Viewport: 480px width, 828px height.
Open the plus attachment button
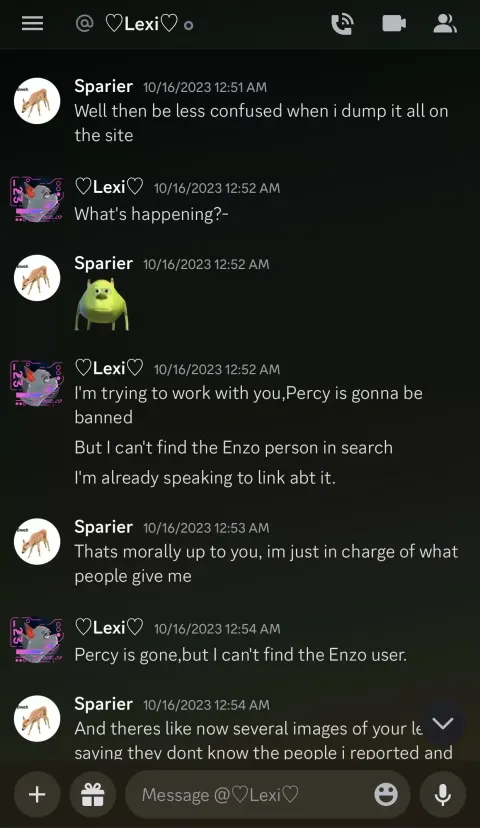point(37,794)
